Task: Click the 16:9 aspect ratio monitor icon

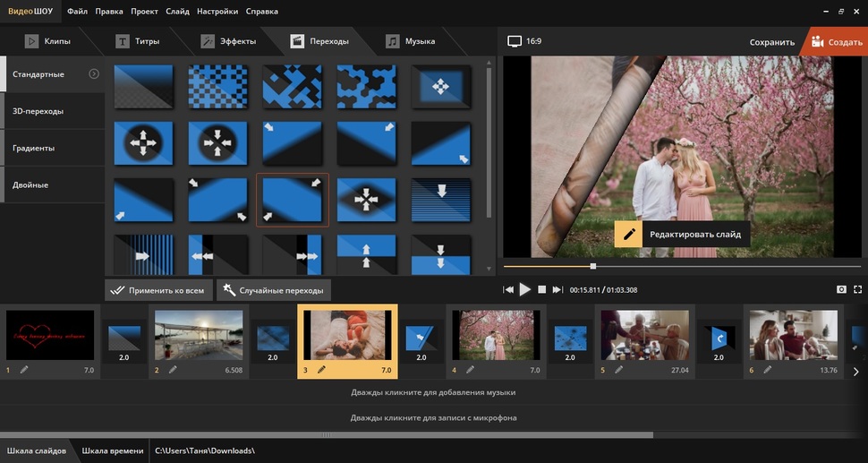Action: tap(515, 41)
